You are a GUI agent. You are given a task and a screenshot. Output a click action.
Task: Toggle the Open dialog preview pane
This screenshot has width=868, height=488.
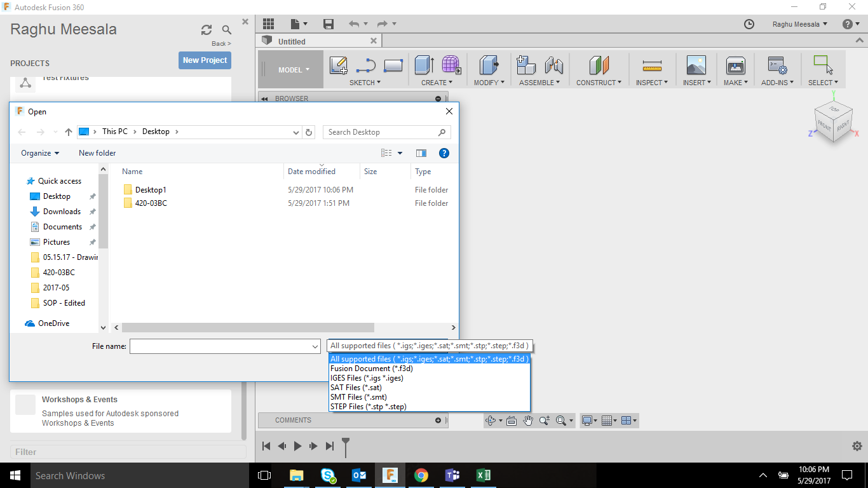click(x=421, y=153)
